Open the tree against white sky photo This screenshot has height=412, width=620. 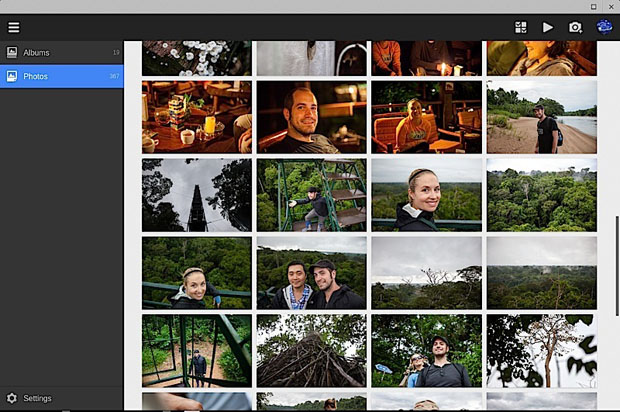542,351
